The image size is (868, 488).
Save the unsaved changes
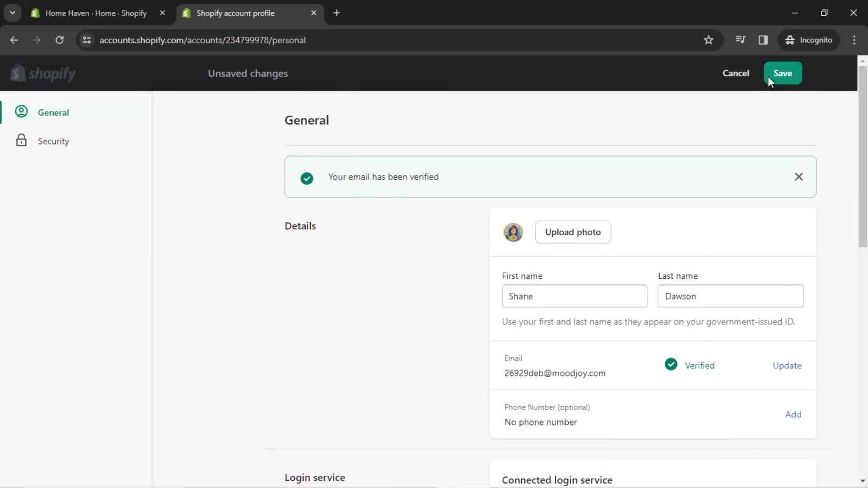783,73
